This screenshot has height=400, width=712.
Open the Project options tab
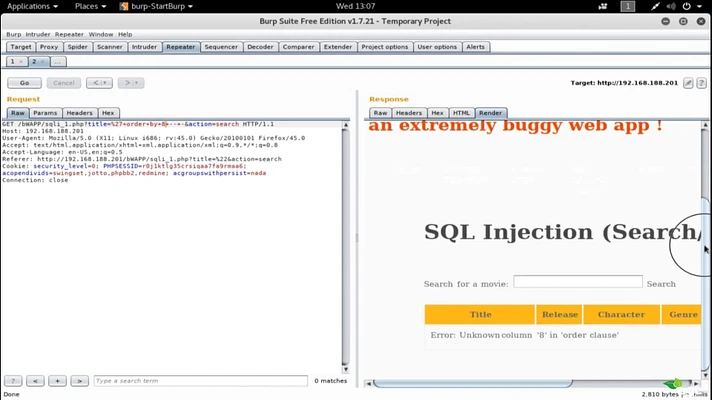(x=385, y=47)
